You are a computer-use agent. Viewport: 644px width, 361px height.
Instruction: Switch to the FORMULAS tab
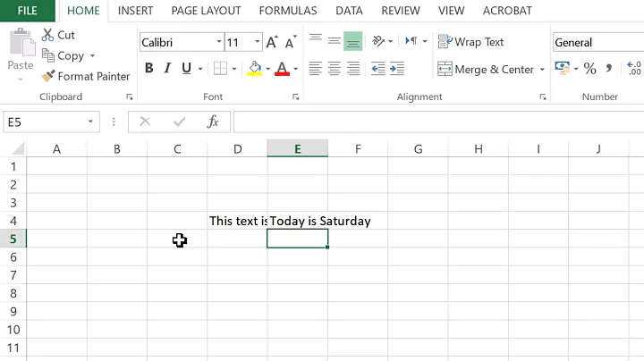click(288, 11)
